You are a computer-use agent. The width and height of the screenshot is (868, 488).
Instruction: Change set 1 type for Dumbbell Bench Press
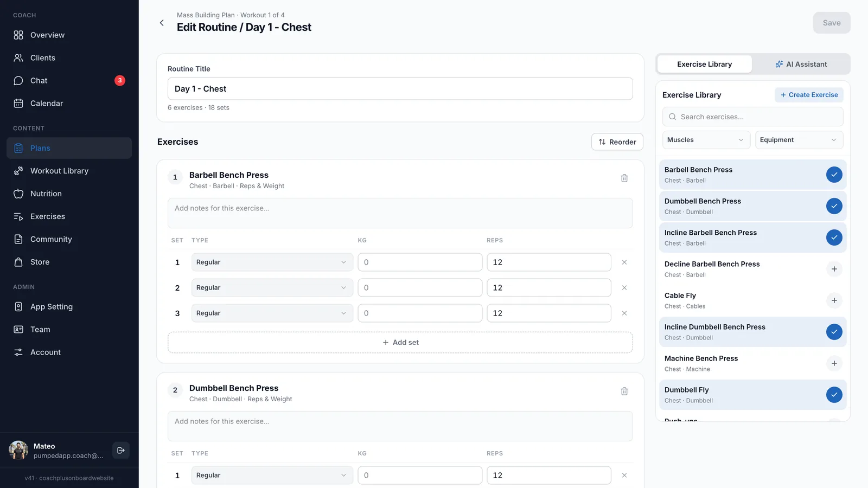(272, 476)
